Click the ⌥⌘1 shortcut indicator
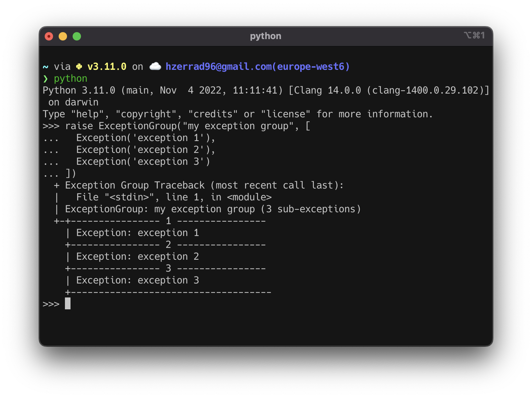Screen dimensions: 532x398 (x=474, y=35)
